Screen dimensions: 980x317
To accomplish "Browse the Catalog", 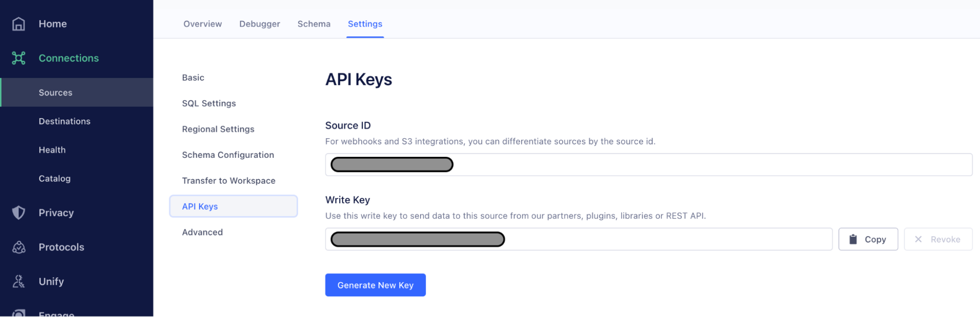I will point(54,178).
